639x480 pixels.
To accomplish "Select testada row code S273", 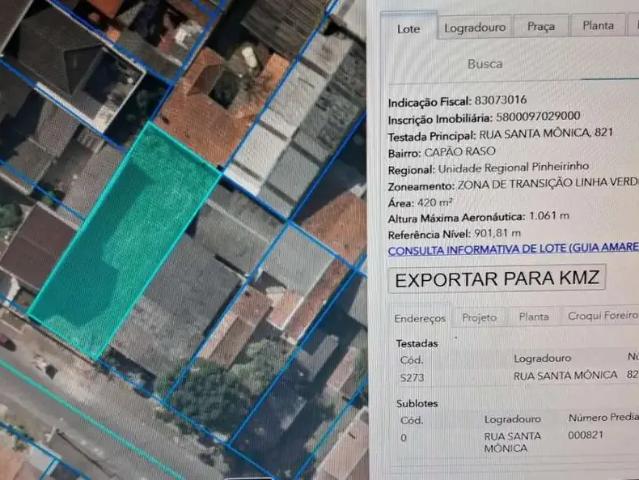I will coord(411,376).
